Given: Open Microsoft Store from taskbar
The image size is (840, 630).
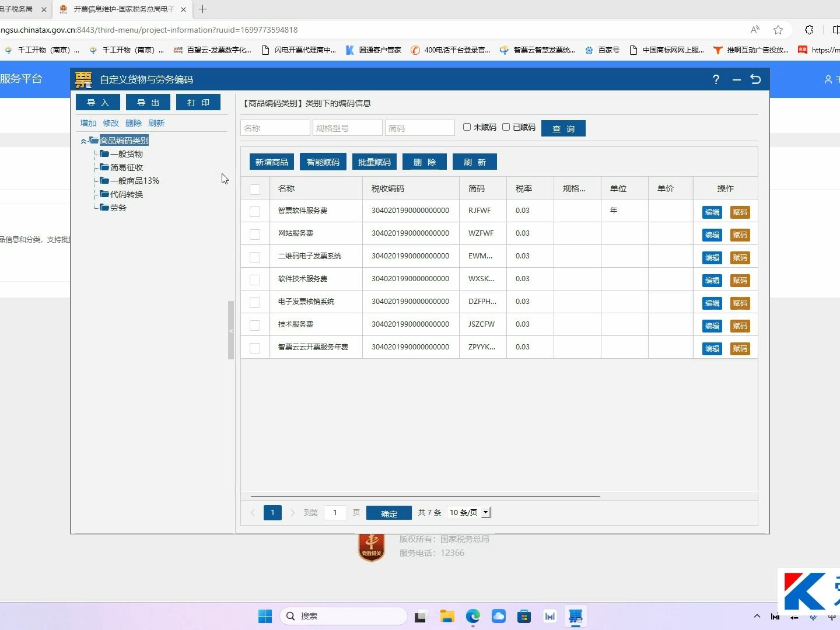Looking at the screenshot, I should pos(524,616).
